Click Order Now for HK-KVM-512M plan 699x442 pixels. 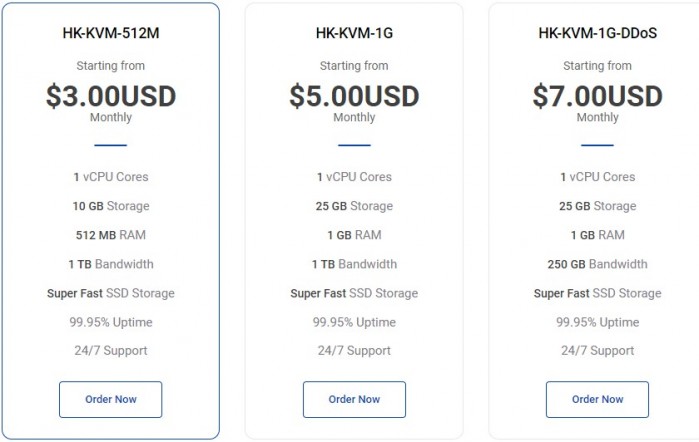pos(110,399)
